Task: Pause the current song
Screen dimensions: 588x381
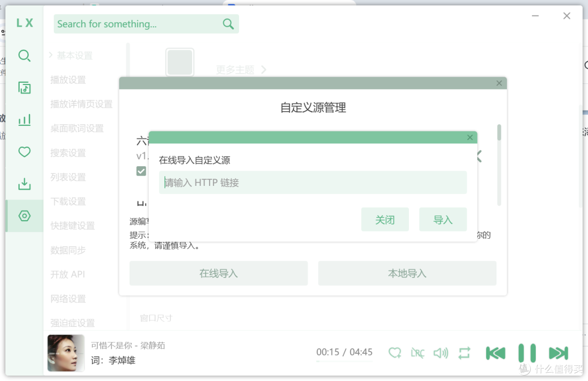Action: [x=527, y=353]
